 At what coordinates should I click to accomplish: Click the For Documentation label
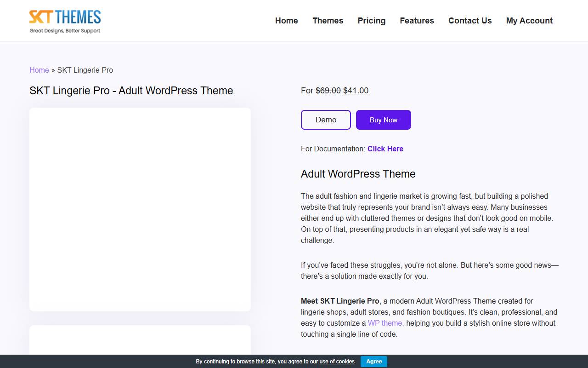333,149
